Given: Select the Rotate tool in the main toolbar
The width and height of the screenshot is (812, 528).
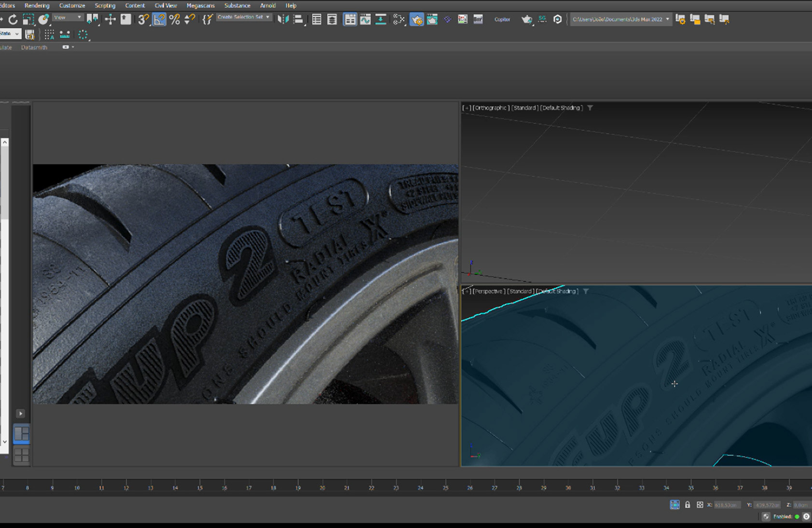Looking at the screenshot, I should [x=13, y=19].
